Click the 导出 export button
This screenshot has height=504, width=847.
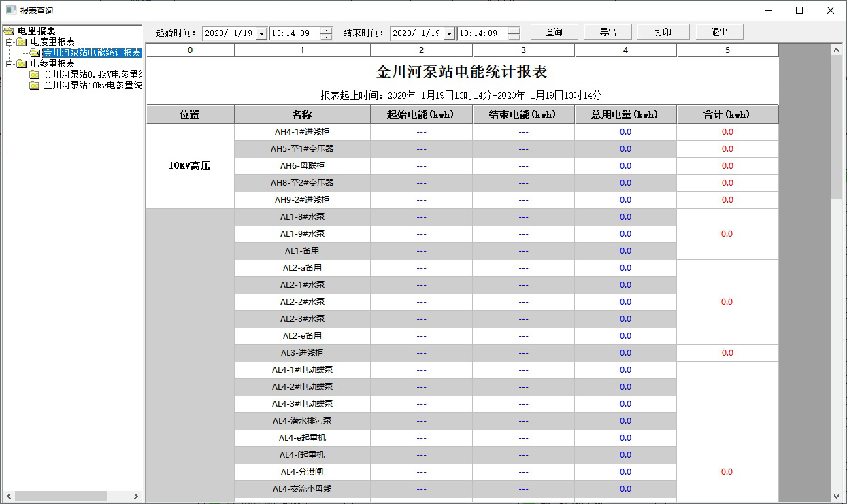(608, 33)
